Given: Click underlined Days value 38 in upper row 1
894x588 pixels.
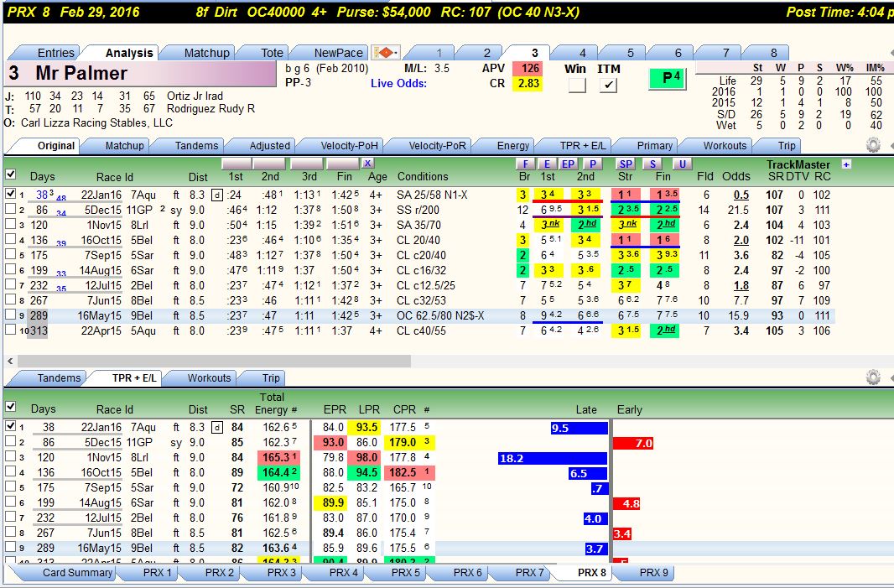Looking at the screenshot, I should pos(43,195).
